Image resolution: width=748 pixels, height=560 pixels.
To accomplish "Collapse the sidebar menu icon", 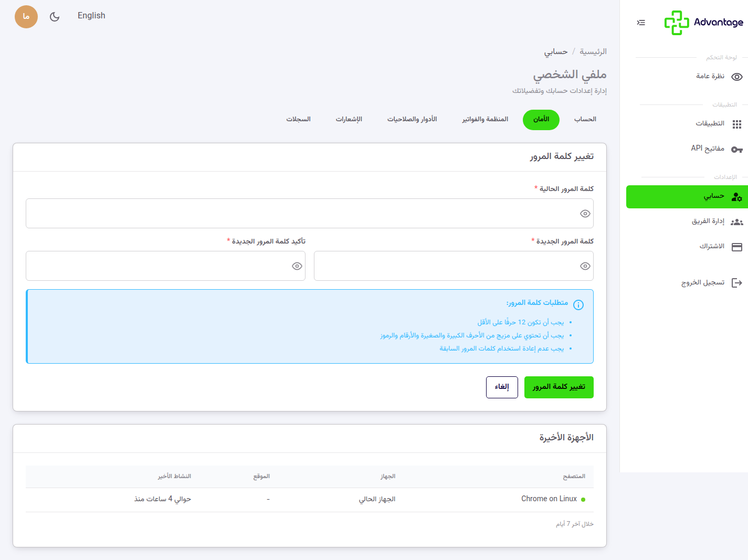I will pos(641,23).
